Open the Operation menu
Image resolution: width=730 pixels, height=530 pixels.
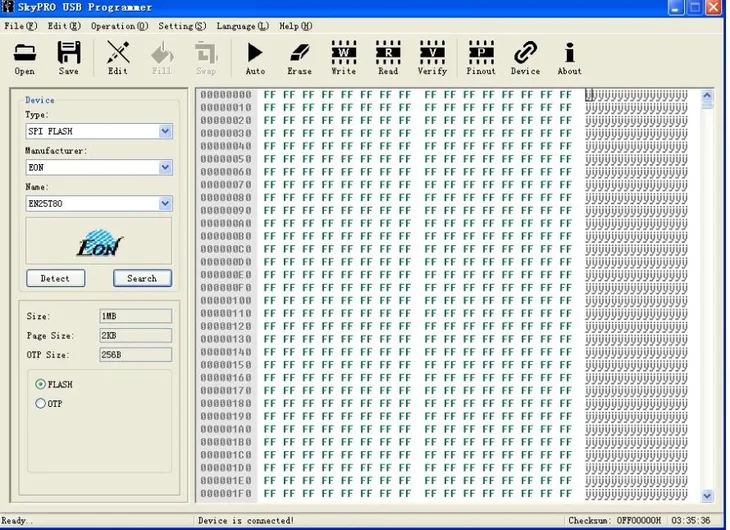[x=119, y=26]
